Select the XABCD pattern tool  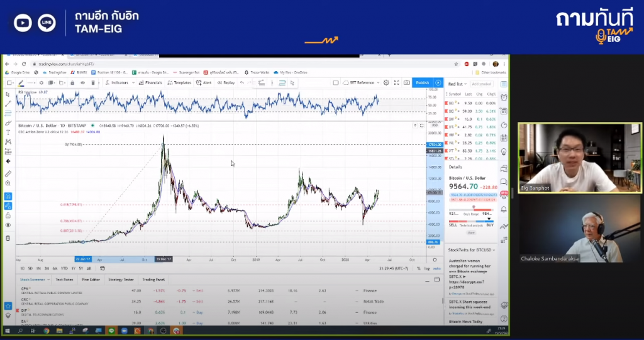click(8, 141)
